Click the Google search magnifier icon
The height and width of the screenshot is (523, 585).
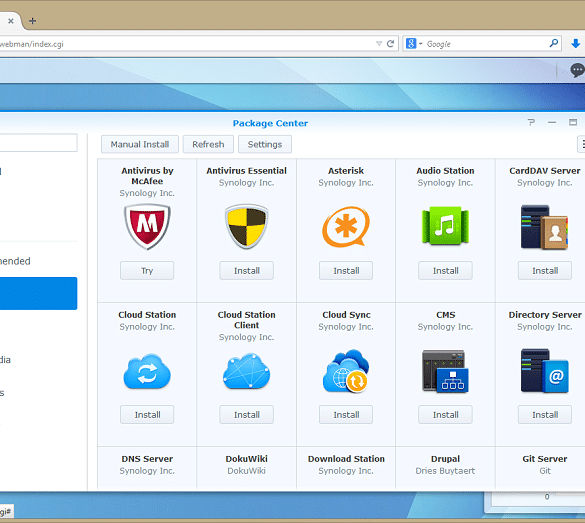pyautogui.click(x=554, y=43)
